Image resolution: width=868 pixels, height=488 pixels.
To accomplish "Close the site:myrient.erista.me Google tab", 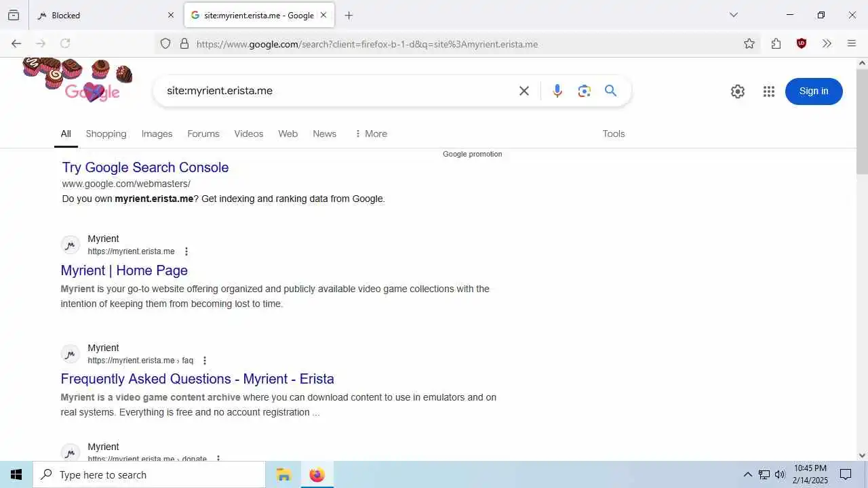I will (323, 15).
